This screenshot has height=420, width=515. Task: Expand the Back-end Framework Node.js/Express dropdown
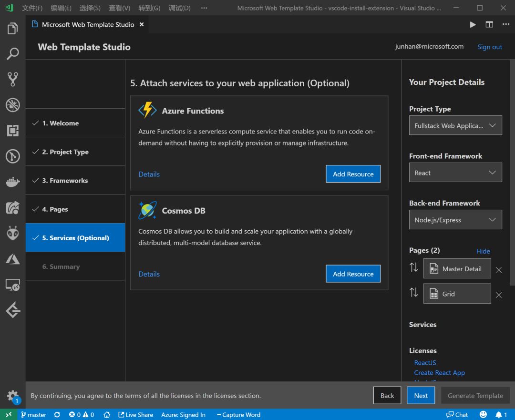(x=455, y=220)
